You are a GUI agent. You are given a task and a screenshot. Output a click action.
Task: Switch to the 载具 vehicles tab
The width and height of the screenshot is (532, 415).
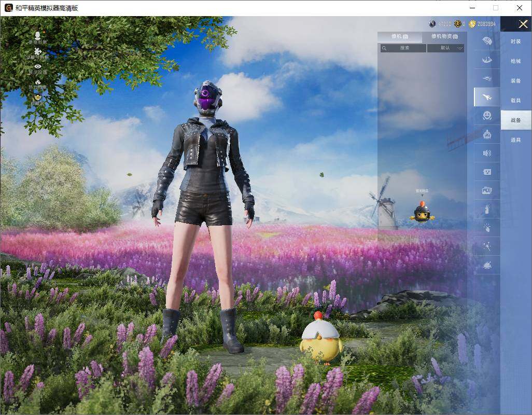coord(516,101)
